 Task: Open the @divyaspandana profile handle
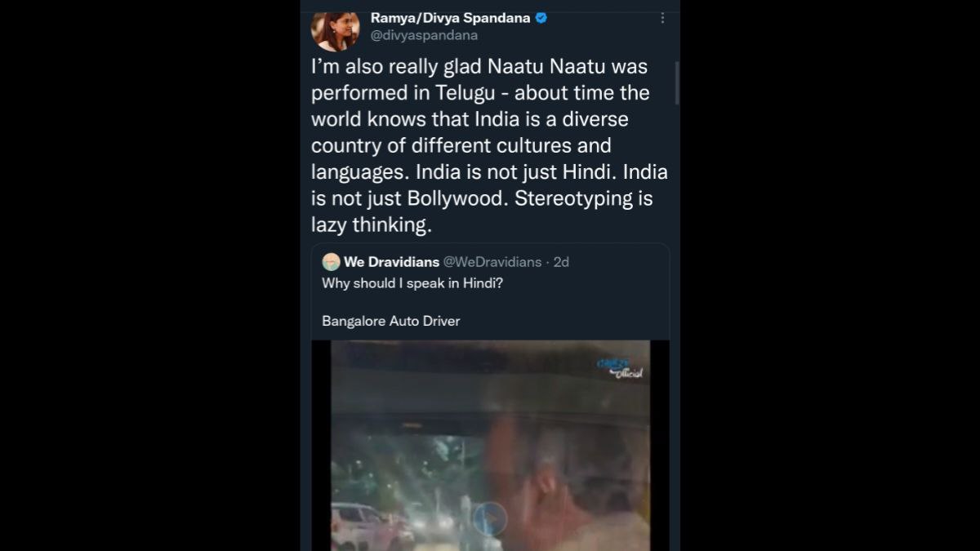coord(425,35)
